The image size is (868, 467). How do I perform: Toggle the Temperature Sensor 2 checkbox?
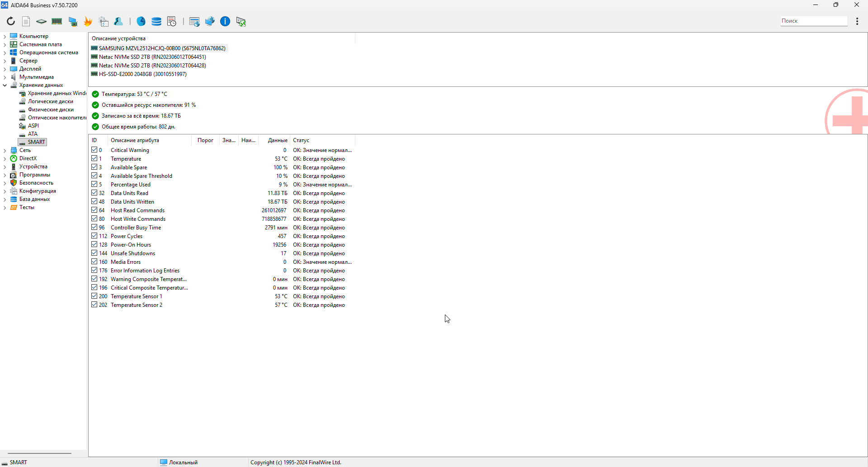click(x=94, y=305)
